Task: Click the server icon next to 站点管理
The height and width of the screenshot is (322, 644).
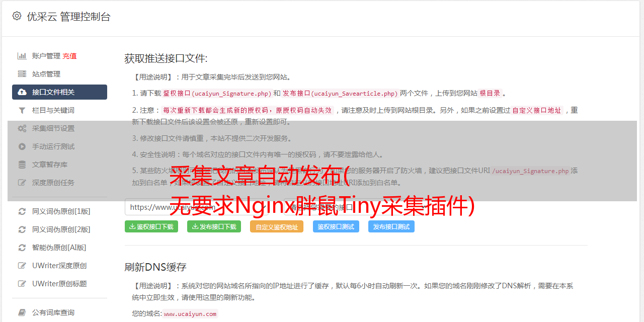Action: (22, 74)
